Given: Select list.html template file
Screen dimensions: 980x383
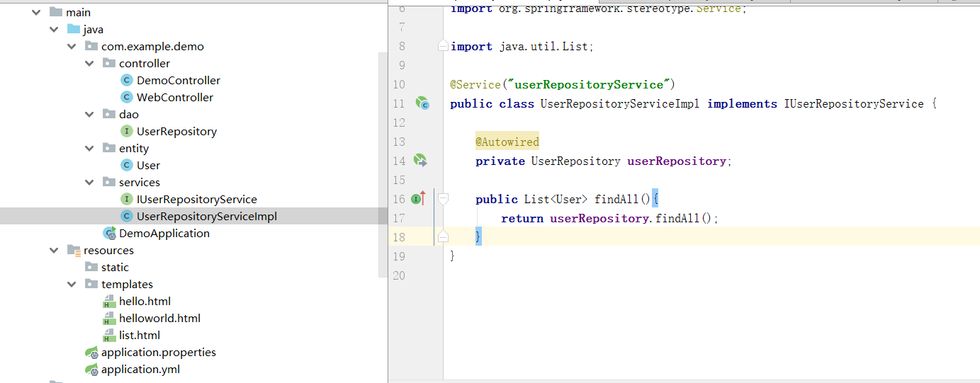Looking at the screenshot, I should coord(140,335).
